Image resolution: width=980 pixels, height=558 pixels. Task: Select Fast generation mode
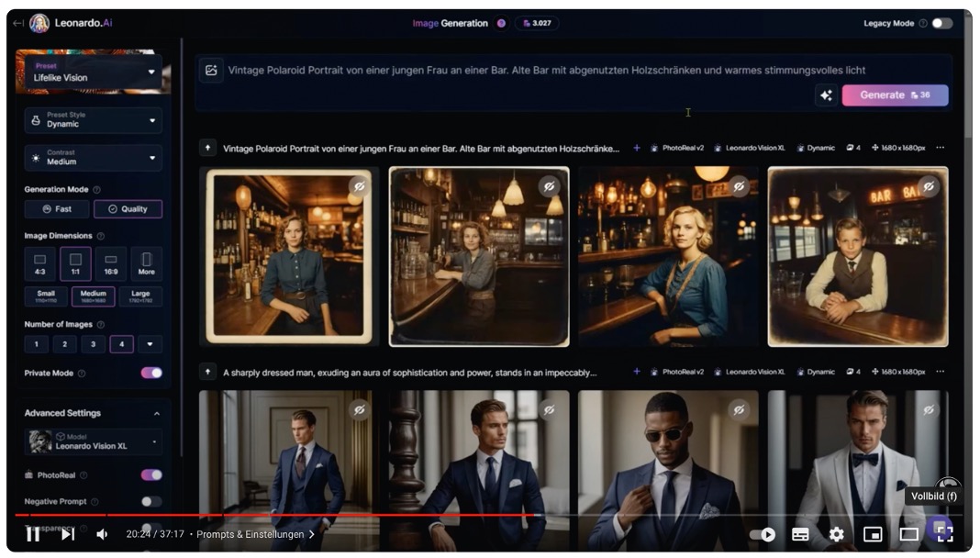coord(57,208)
